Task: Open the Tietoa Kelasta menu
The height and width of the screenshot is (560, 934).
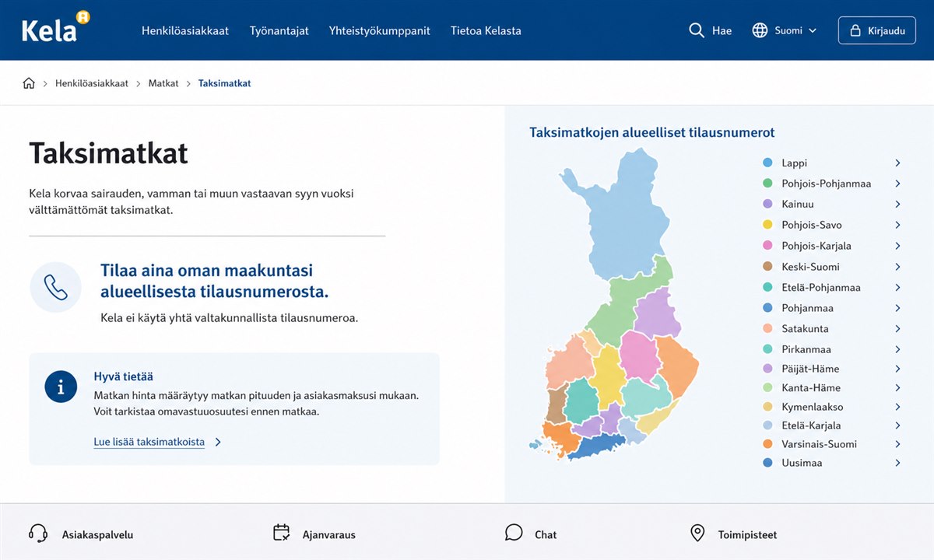Action: click(486, 31)
